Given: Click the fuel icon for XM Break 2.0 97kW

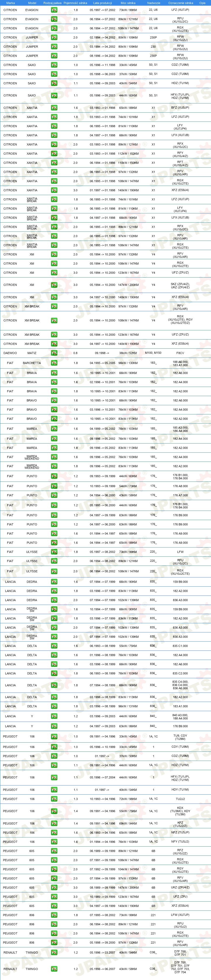Looking at the screenshot, I should 54,307.
